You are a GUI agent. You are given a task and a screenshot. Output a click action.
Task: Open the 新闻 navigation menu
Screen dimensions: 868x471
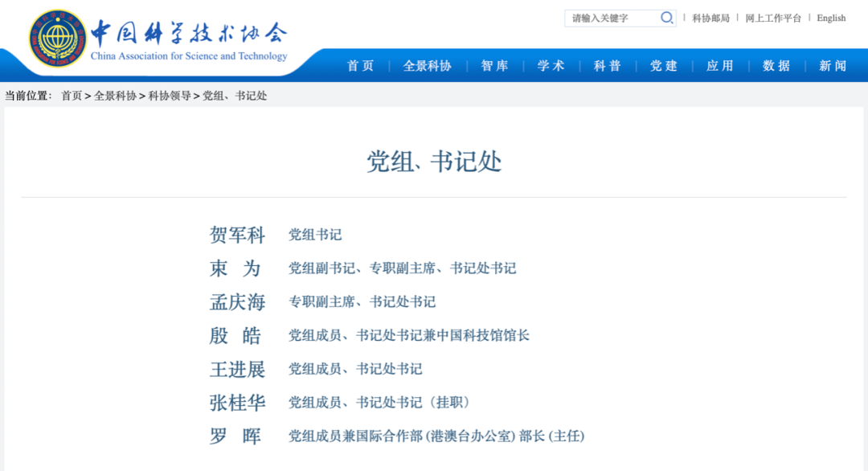click(x=833, y=66)
